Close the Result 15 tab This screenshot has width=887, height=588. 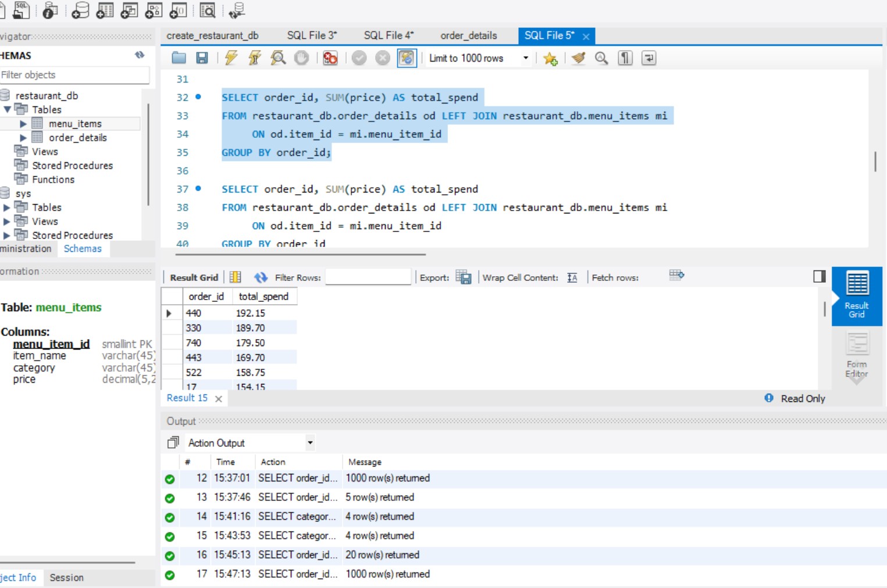point(219,398)
